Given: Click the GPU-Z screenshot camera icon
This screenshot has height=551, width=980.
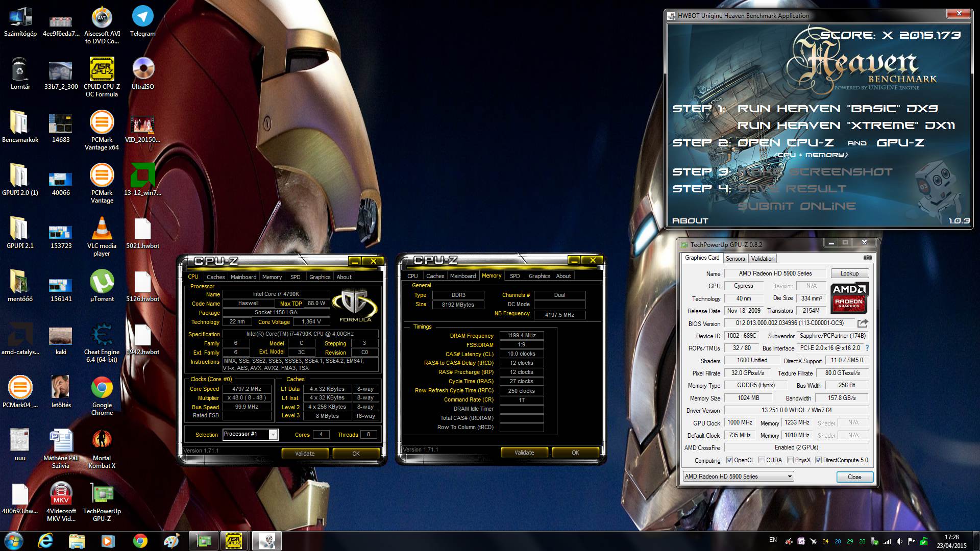Looking at the screenshot, I should (x=867, y=258).
